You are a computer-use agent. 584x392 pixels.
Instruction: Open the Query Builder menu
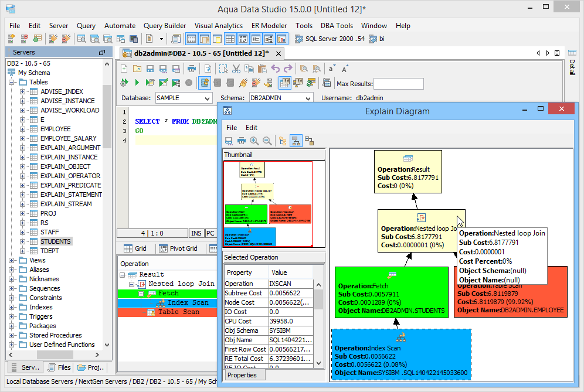coord(165,26)
